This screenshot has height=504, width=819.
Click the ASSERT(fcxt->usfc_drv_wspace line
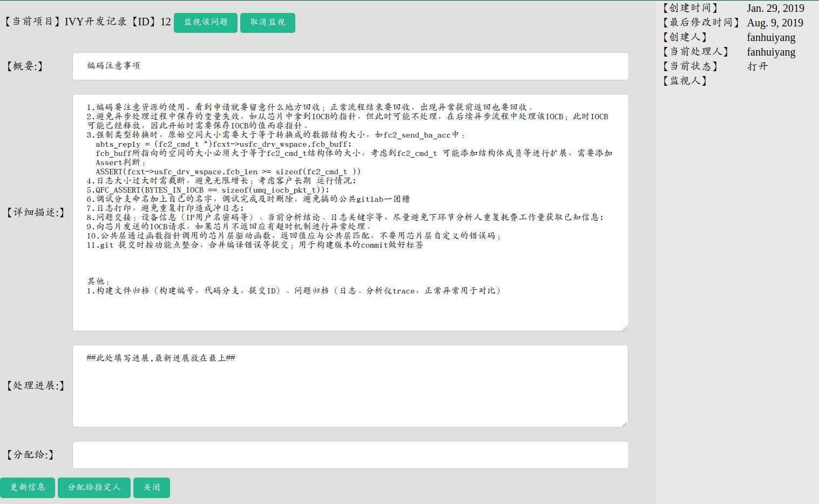pyautogui.click(x=228, y=172)
